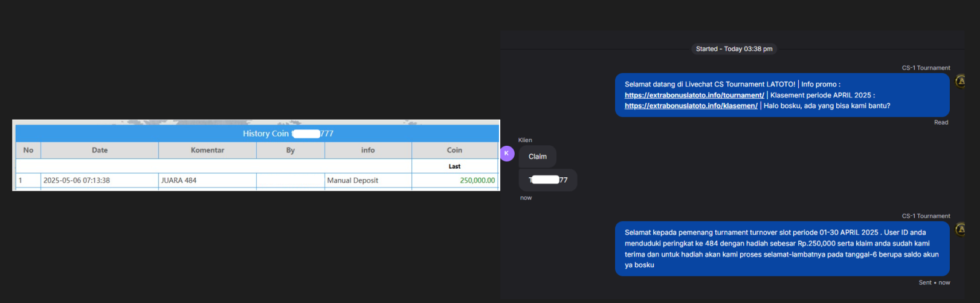This screenshot has width=980, height=303.
Task: Click the 'now' timestamp under client messages
Action: point(526,198)
